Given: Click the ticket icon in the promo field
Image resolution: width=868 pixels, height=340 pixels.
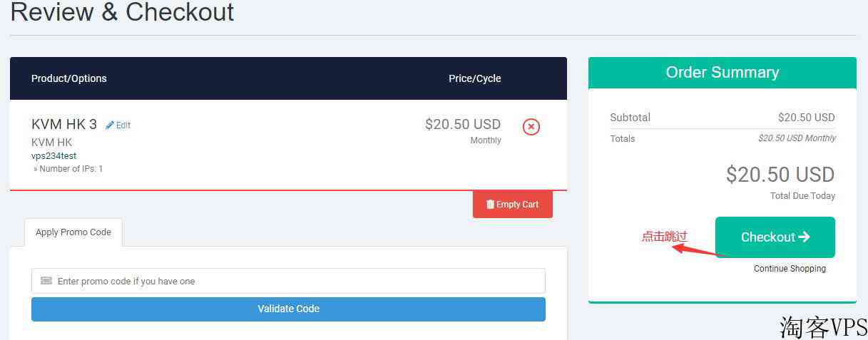Looking at the screenshot, I should click(x=46, y=281).
